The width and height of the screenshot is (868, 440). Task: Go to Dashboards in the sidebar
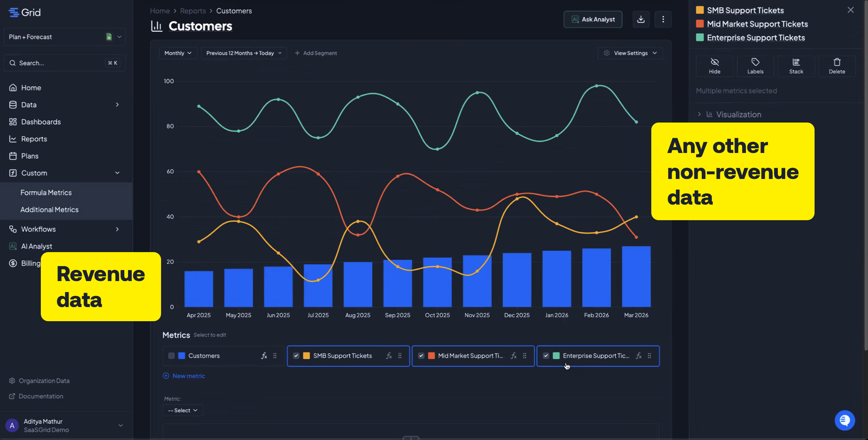pyautogui.click(x=41, y=122)
